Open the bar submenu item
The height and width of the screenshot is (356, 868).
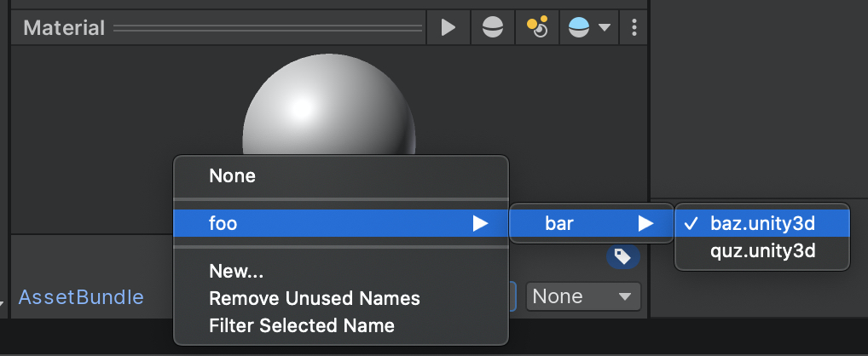[x=591, y=223]
